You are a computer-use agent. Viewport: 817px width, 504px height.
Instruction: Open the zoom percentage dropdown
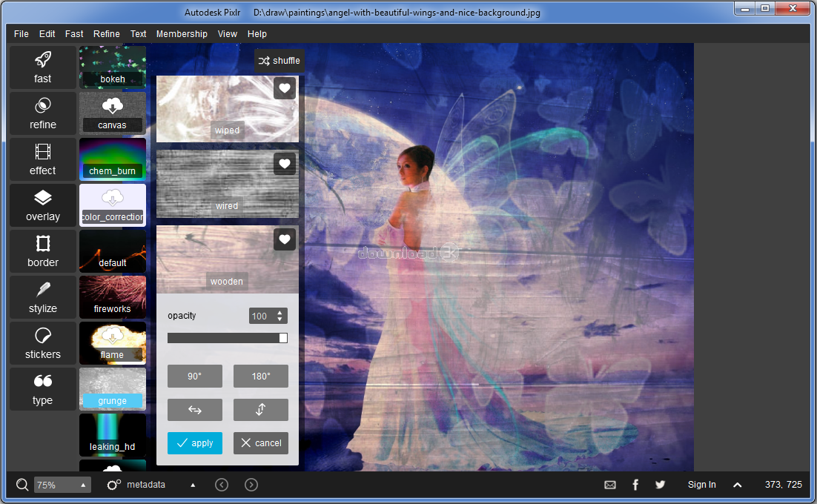[x=84, y=485]
